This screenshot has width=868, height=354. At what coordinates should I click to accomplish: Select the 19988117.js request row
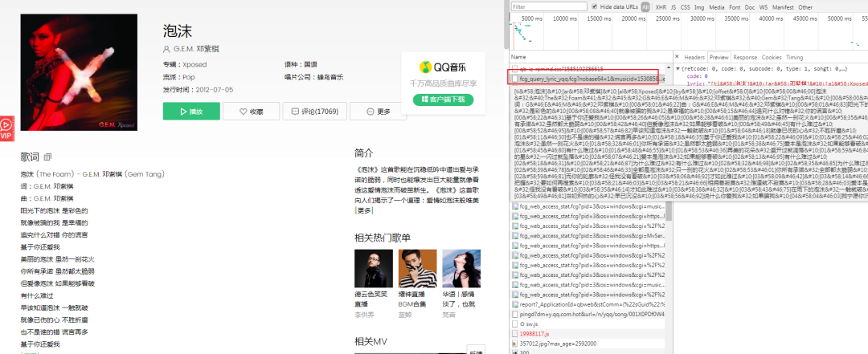588,334
